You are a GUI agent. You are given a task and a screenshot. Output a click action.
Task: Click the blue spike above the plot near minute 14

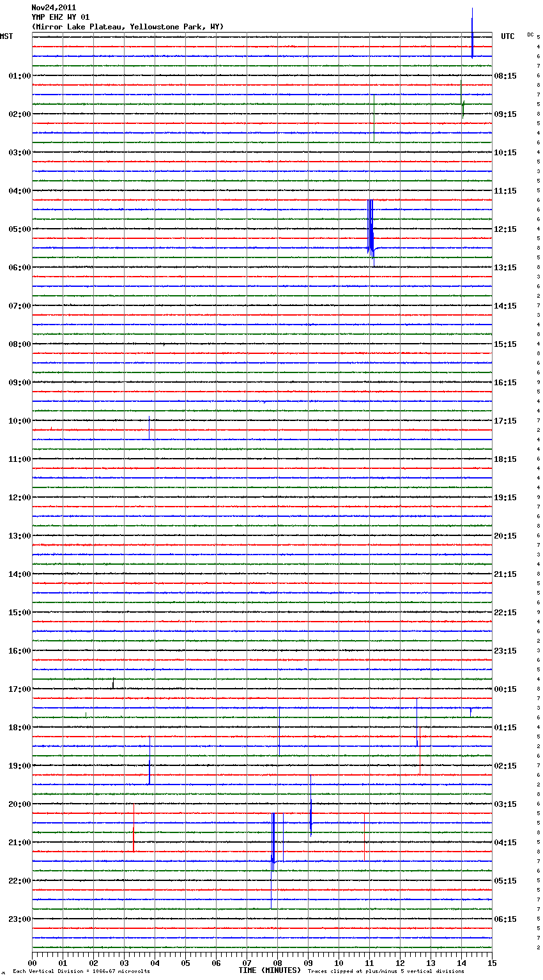point(472,32)
